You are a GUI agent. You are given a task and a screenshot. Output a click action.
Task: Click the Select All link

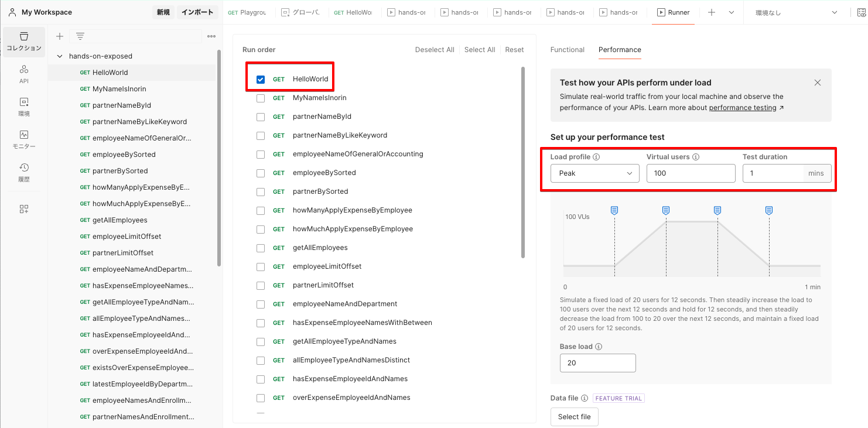tap(479, 49)
